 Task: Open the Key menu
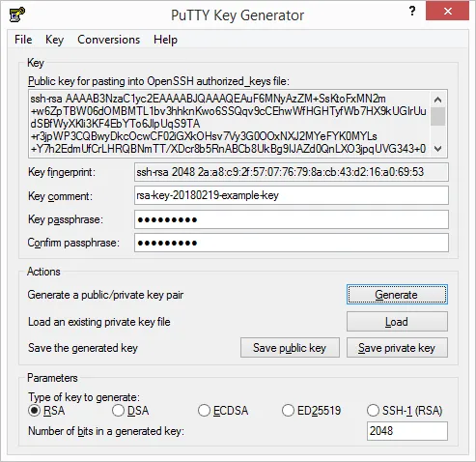click(54, 40)
